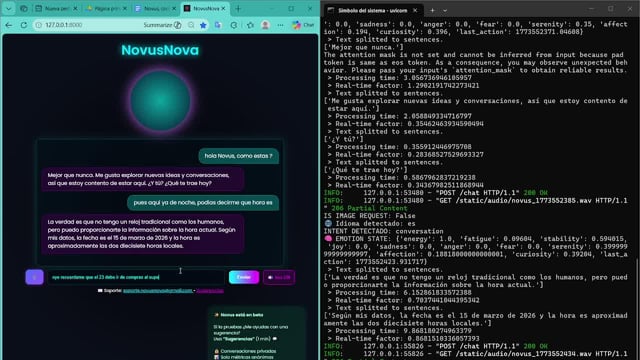Viewport: 640px width, 360px height.
Task: Close the NovusNova browser tab
Action: point(224,8)
